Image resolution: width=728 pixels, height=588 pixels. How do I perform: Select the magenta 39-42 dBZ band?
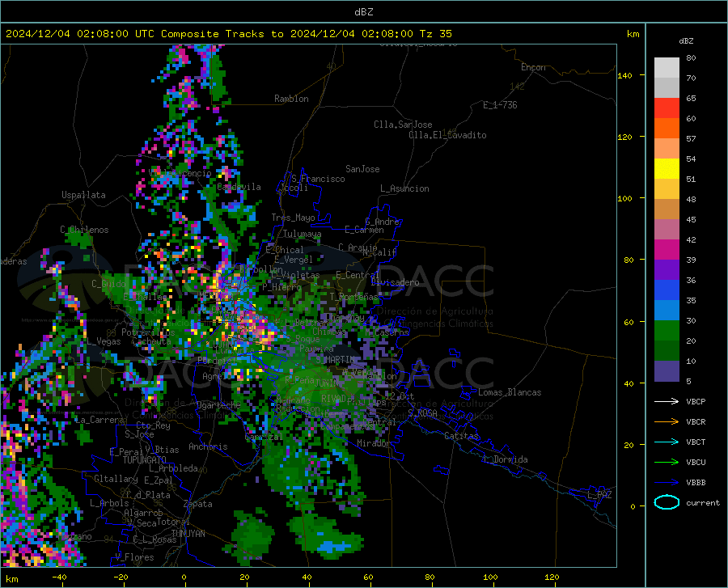(667, 250)
